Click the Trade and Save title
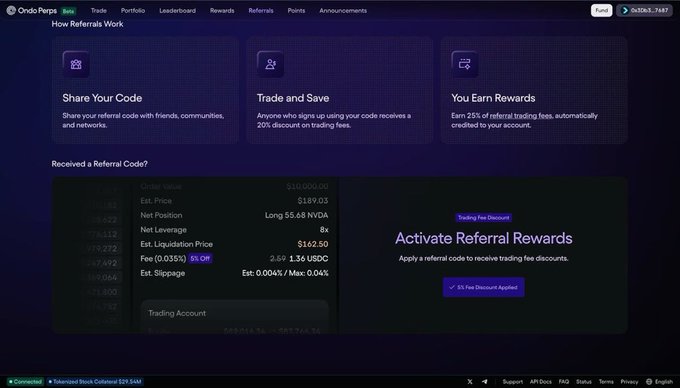 [293, 98]
